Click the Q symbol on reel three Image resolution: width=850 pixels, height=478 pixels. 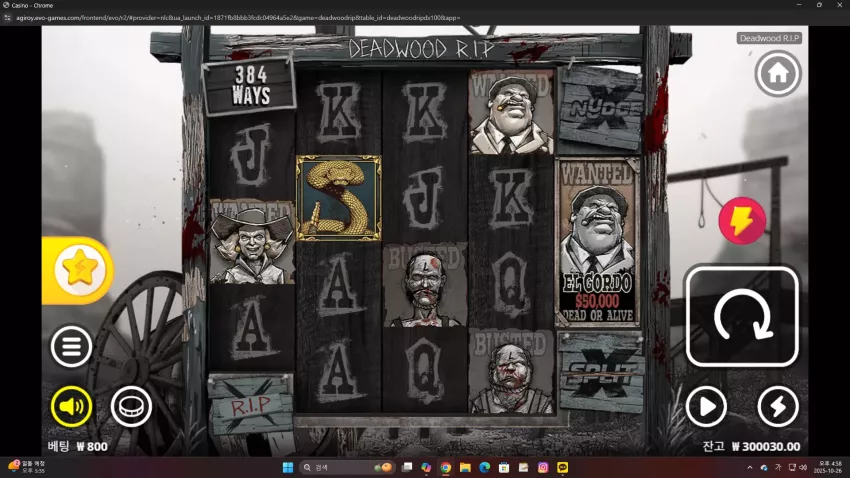coord(425,371)
